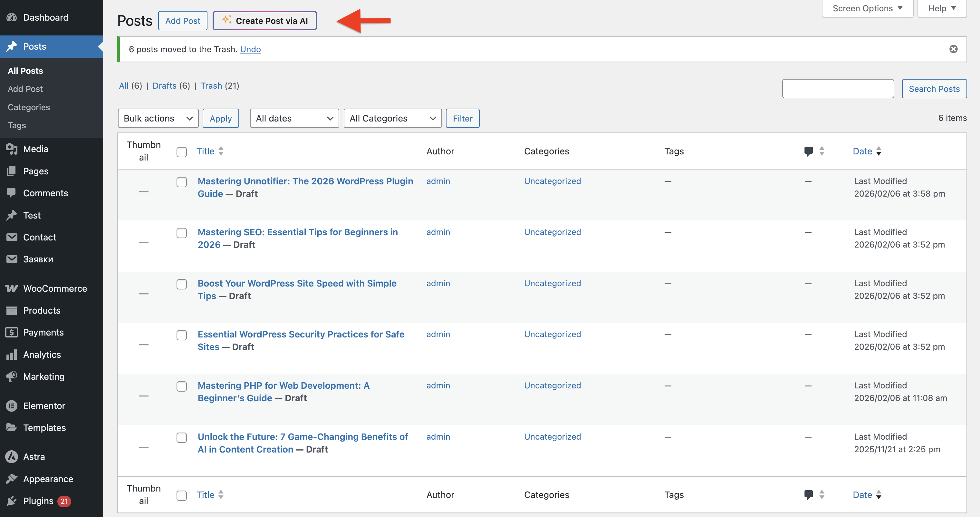Open the WooCommerce menu icon
This screenshot has height=517, width=980.
click(x=11, y=288)
